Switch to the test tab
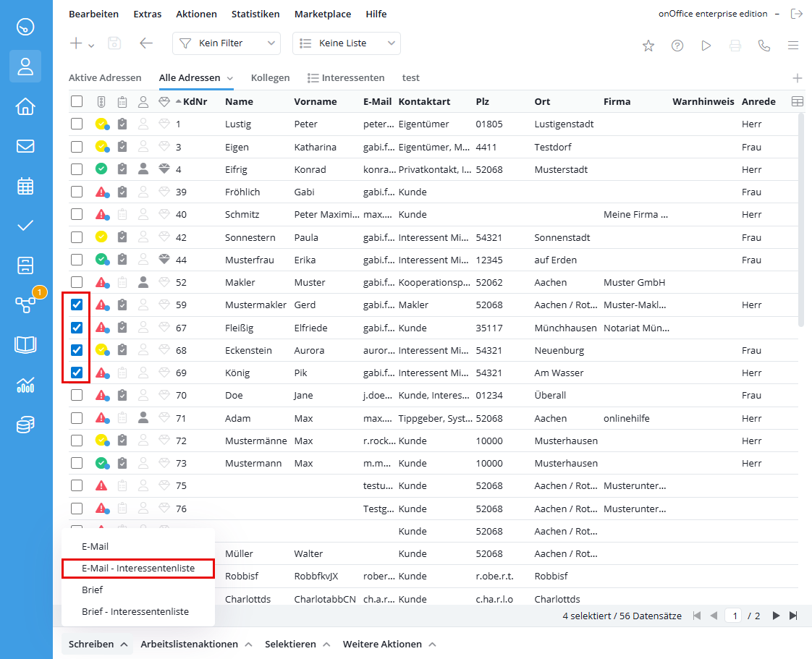 pos(410,77)
